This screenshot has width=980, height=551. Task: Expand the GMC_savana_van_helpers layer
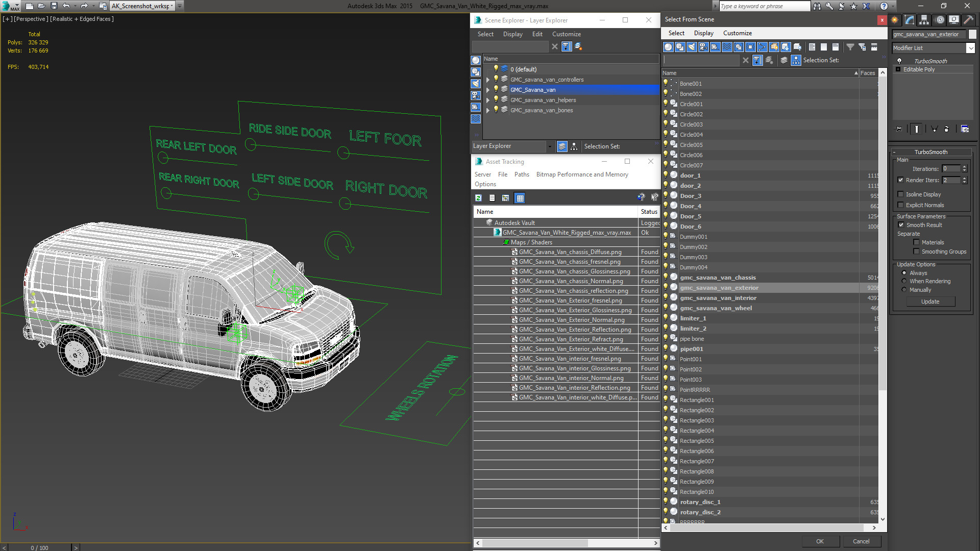487,100
